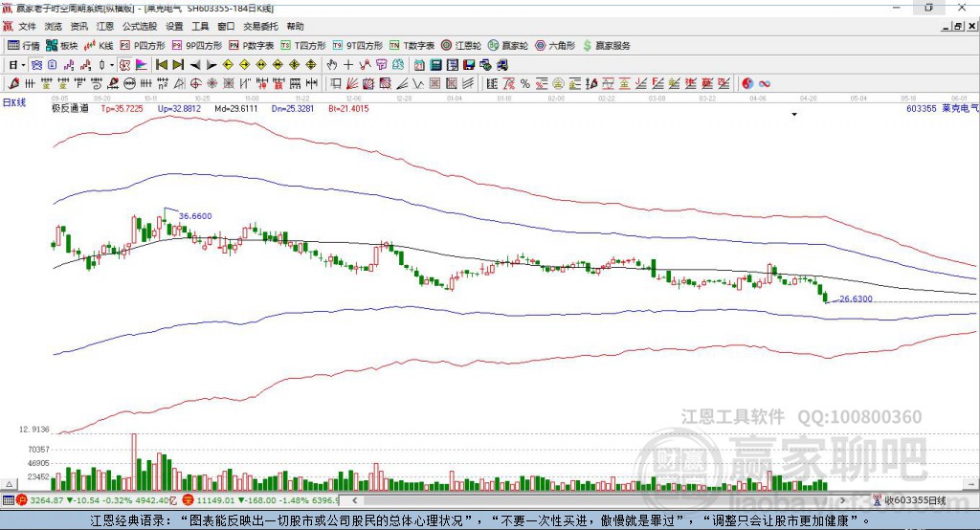Viewport: 980px width, 530px height.
Task: Launch the 江恩轮 Gann wheel
Action: point(460,46)
